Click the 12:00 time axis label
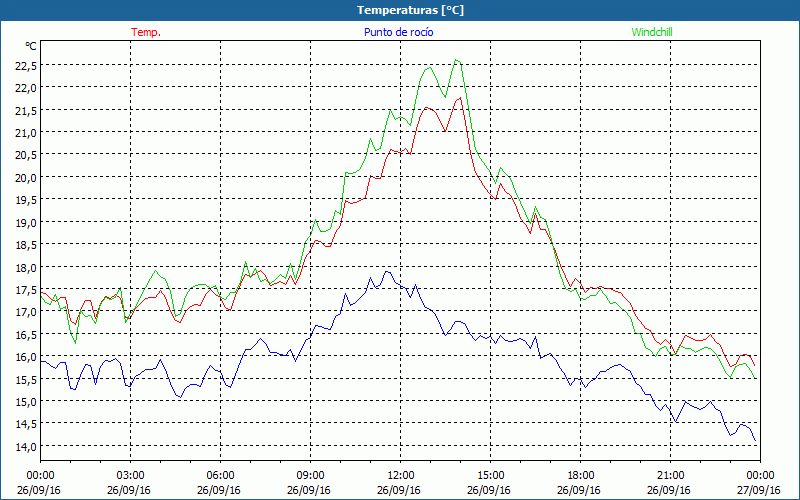Screen dimensions: 800x500 [x=401, y=476]
